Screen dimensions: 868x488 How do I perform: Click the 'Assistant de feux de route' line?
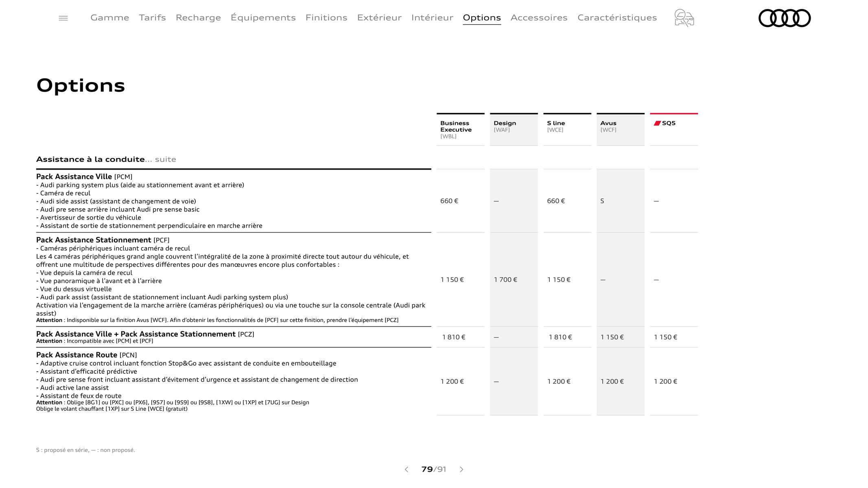coord(79,396)
